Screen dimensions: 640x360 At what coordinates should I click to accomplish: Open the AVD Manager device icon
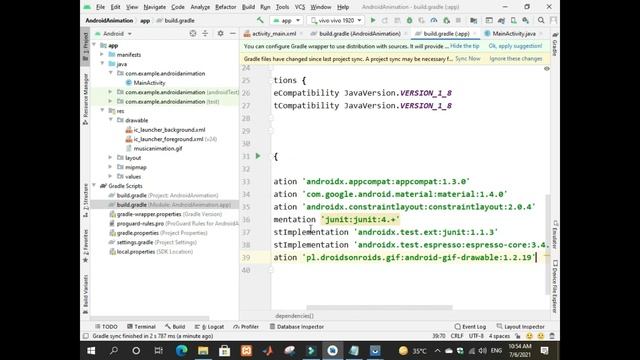coord(513,20)
